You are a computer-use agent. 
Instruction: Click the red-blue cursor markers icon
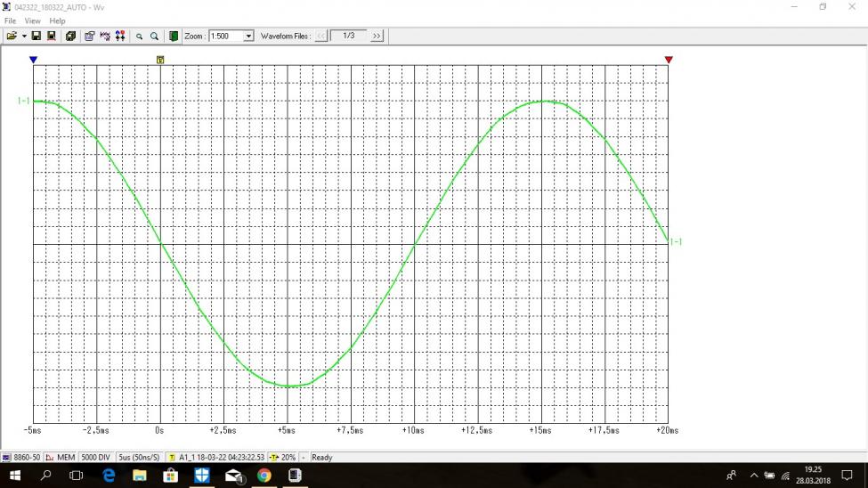pos(119,37)
